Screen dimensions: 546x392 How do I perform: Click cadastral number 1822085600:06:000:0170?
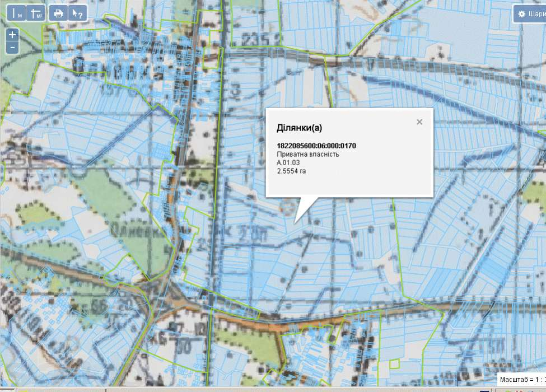click(316, 146)
